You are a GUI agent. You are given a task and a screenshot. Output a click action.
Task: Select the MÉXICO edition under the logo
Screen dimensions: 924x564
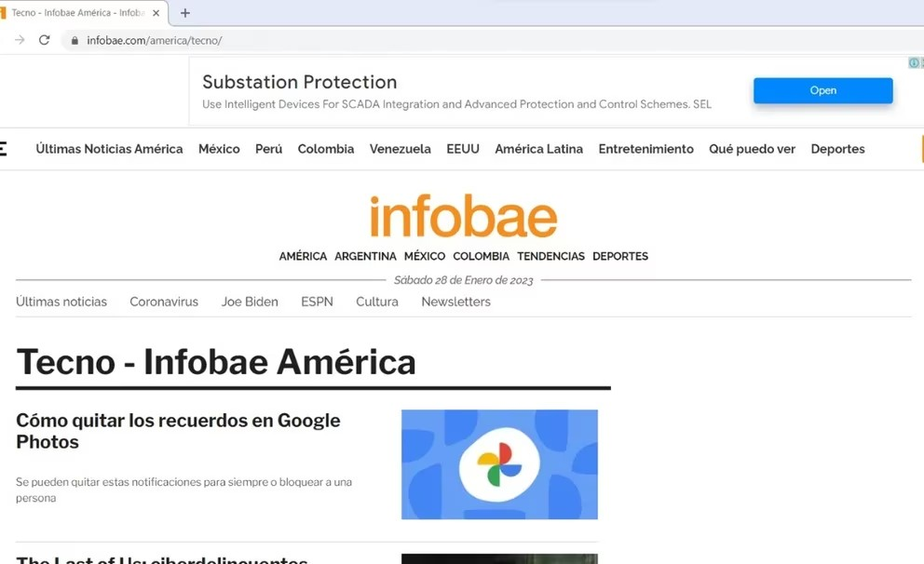(425, 256)
